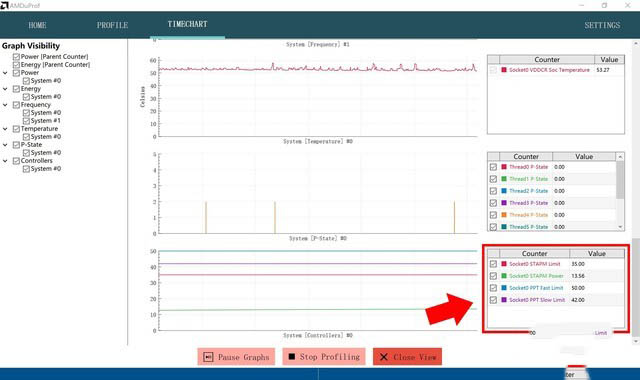Screen dimensions: 640x380
Task: Click Close View button
Action: pos(407,357)
